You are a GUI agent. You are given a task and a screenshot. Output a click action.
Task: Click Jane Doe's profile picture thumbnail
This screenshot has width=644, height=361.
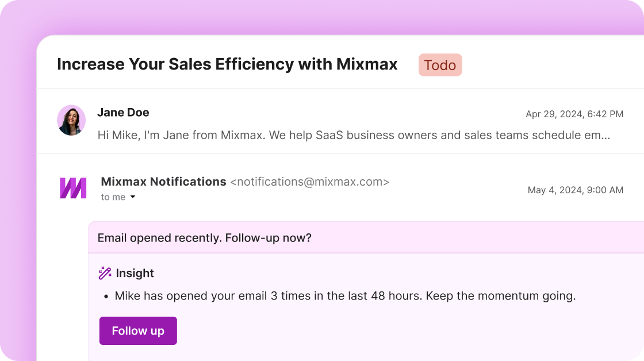point(71,120)
